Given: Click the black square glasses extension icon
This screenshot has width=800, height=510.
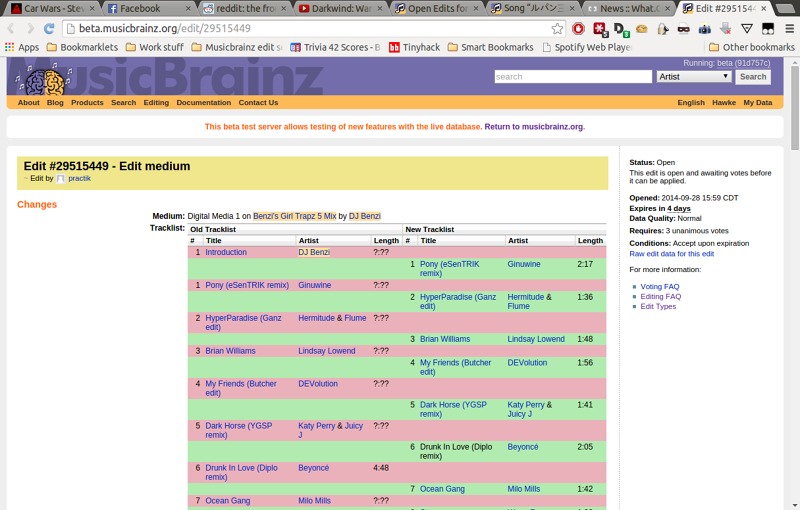Looking at the screenshot, I should click(768, 29).
